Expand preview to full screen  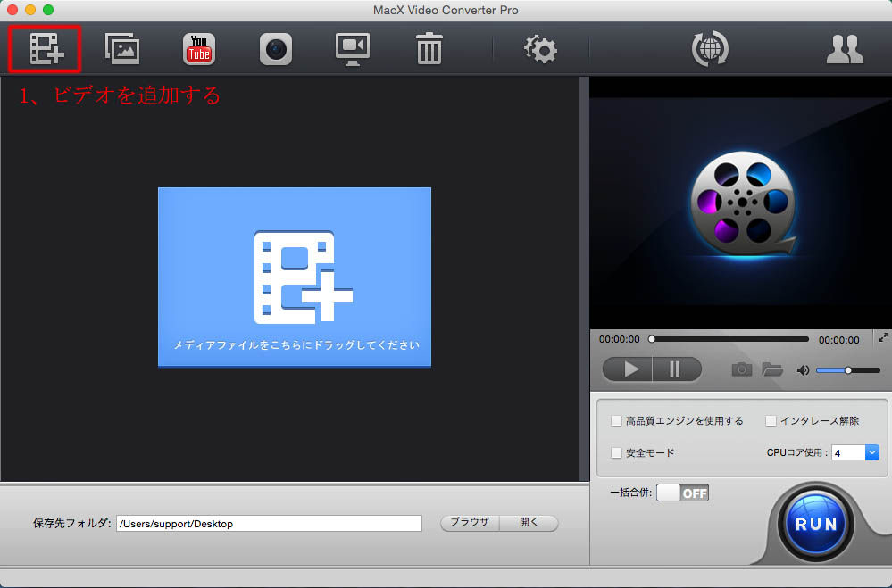click(x=883, y=338)
